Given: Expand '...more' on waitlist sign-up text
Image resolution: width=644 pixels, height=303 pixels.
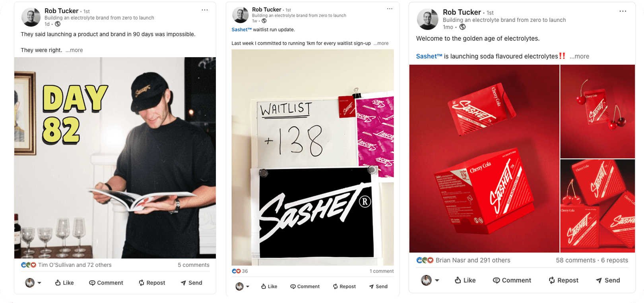Looking at the screenshot, I should (x=381, y=43).
